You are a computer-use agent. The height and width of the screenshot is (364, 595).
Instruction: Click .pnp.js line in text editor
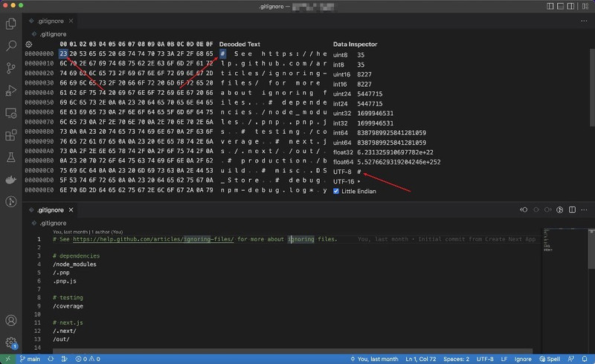pyautogui.click(x=65, y=281)
